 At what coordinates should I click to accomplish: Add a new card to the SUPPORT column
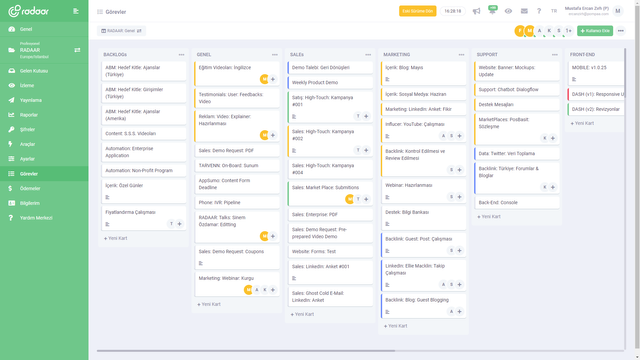489,216
